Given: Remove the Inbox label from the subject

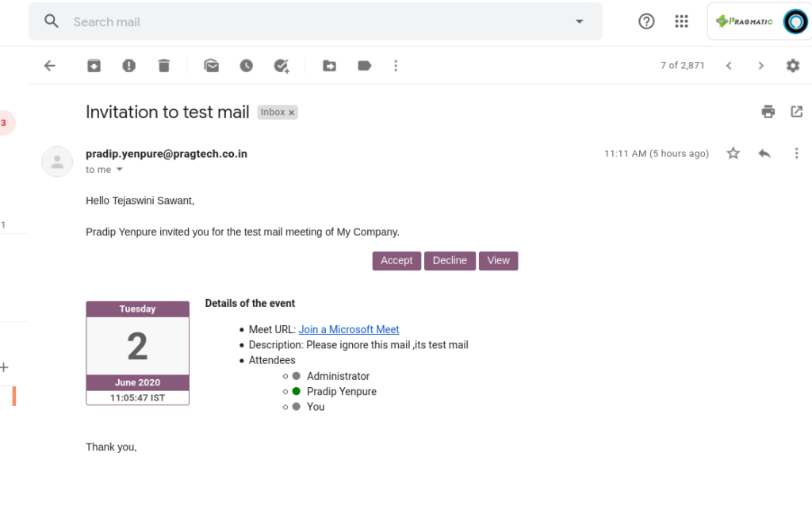Looking at the screenshot, I should [289, 112].
